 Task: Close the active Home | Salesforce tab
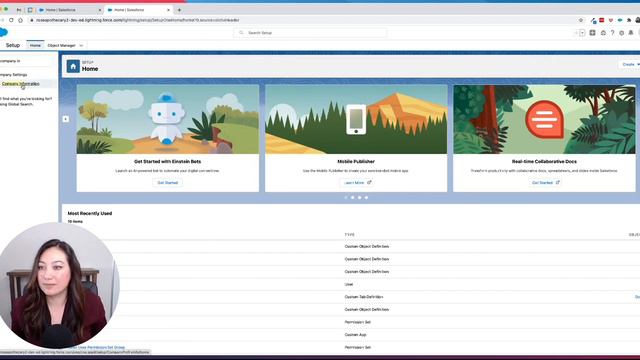pos(169,10)
